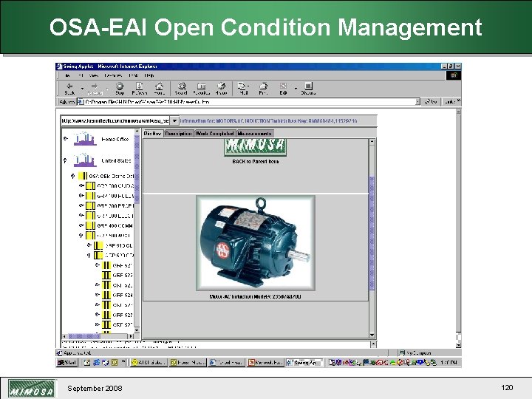Viewport: 532px width, 399px height.
Task: Click the Print toolbar icon
Action: 263,89
